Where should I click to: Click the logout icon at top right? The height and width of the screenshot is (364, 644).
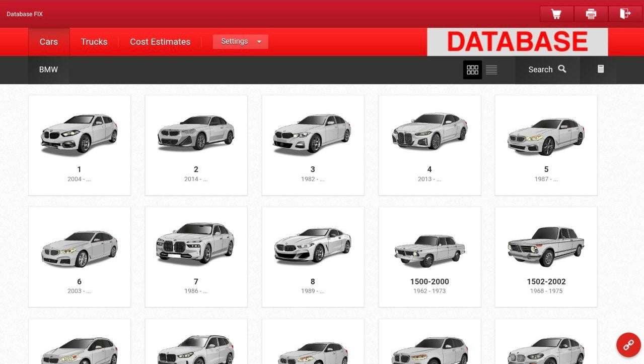coord(624,14)
